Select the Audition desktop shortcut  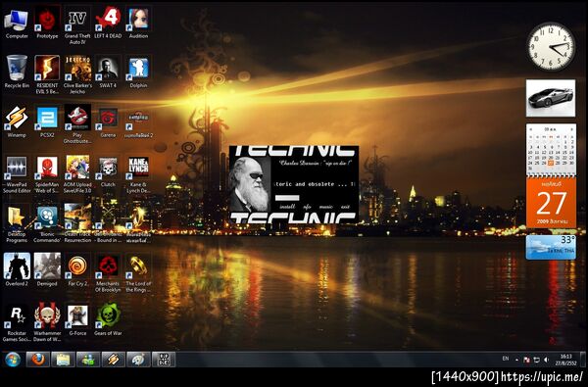click(138, 24)
